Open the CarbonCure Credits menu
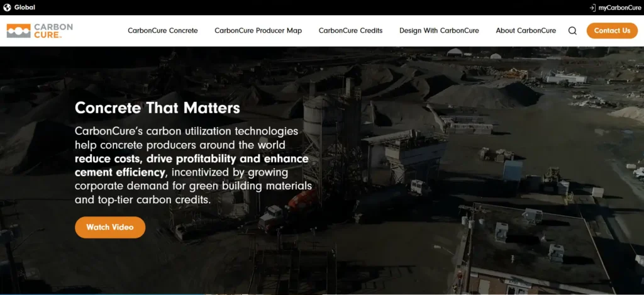This screenshot has width=644, height=295. coord(350,30)
